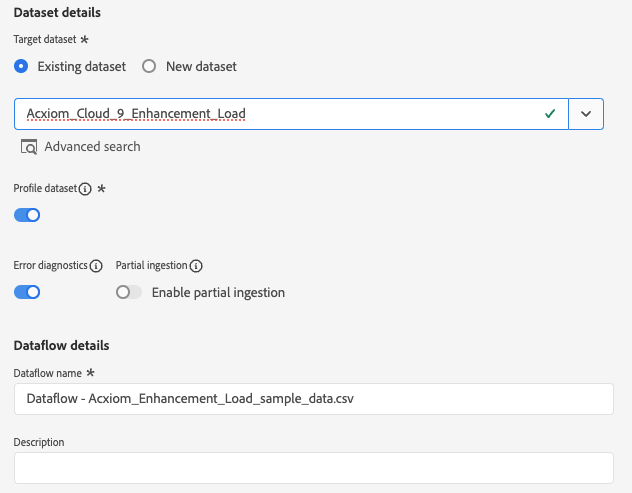Click the Profile dataset label text
The image size is (632, 493).
click(45, 188)
